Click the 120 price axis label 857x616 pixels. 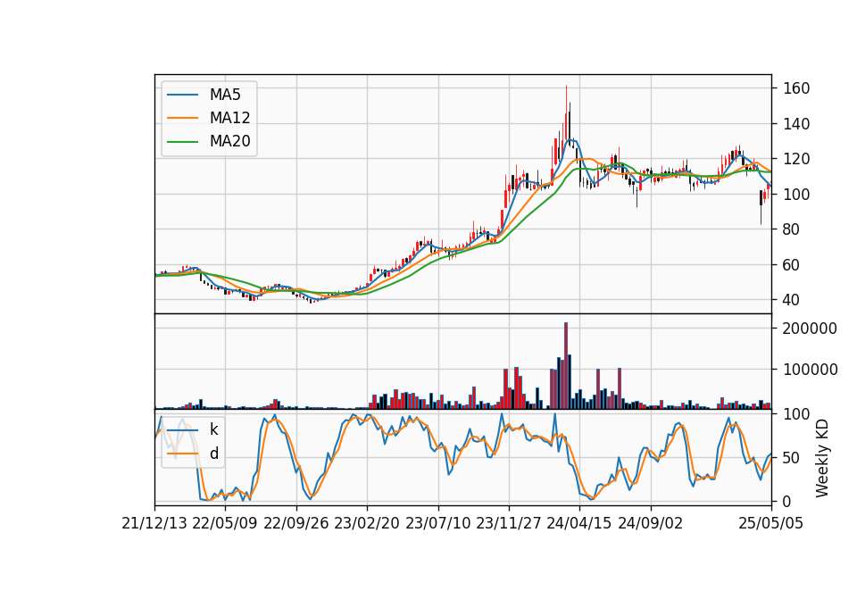click(x=796, y=159)
